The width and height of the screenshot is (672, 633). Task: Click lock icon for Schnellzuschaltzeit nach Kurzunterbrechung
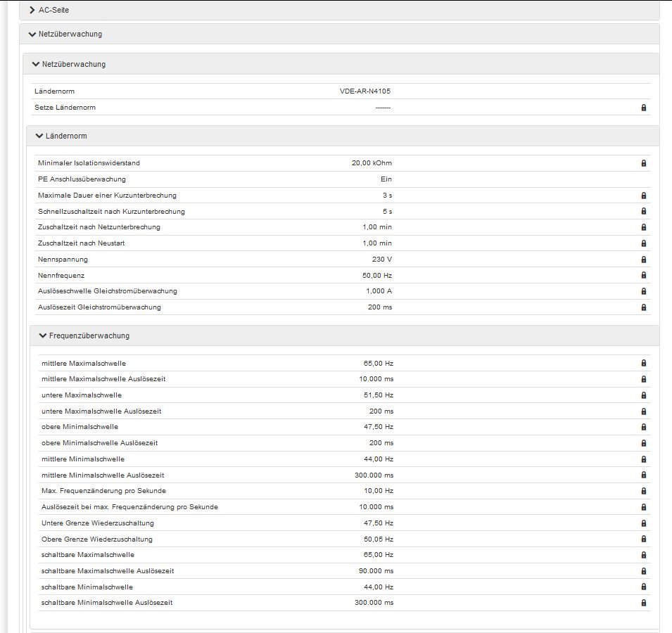[x=643, y=211]
